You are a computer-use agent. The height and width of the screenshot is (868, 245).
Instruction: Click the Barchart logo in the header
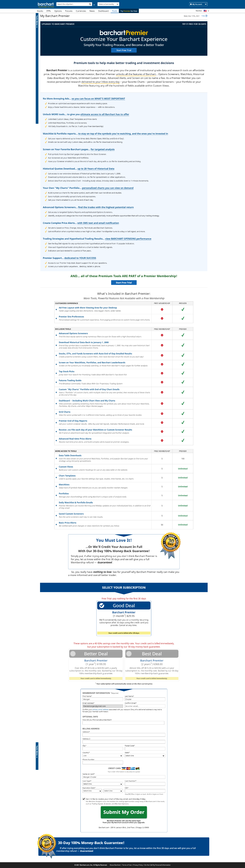pos(46,4)
